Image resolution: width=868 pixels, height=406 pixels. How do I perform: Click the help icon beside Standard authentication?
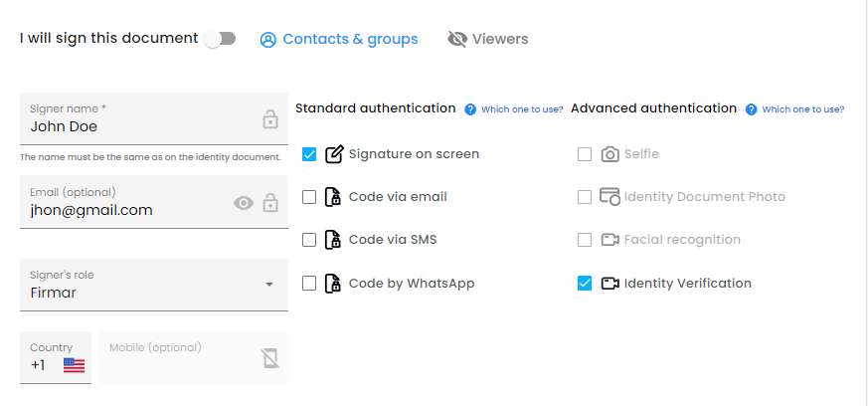[470, 109]
